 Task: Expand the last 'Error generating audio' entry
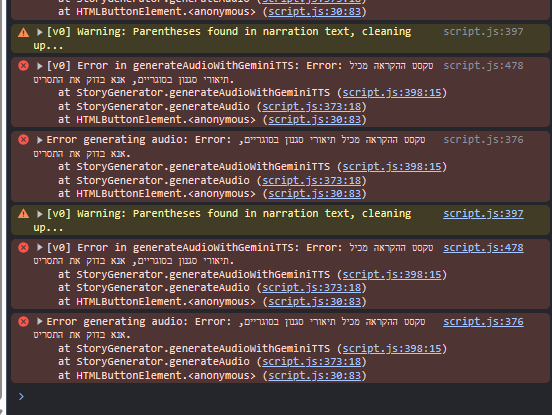(39, 321)
